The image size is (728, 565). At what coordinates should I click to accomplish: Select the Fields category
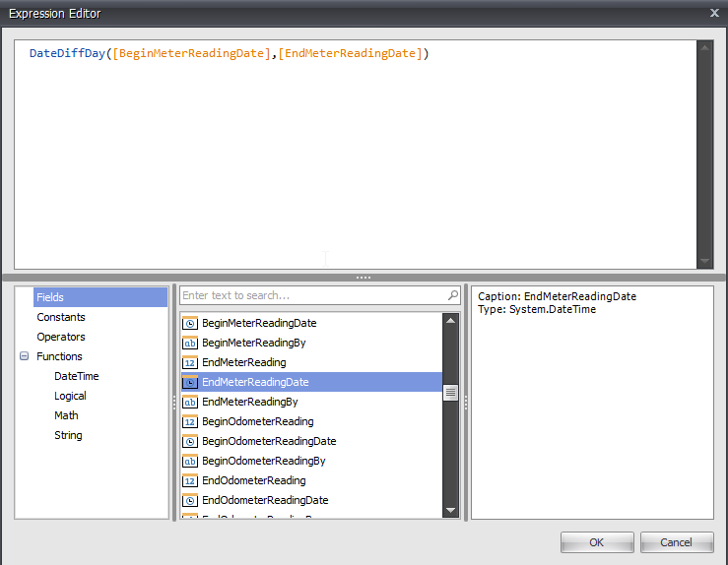[100, 297]
